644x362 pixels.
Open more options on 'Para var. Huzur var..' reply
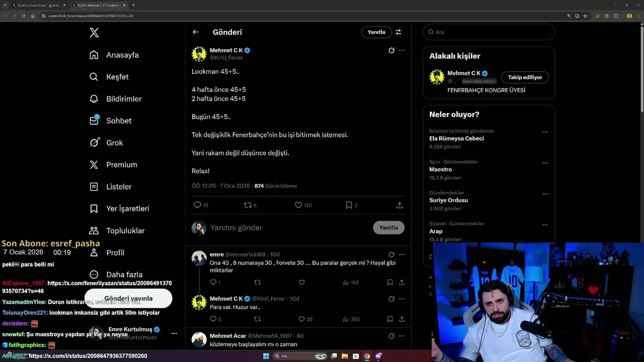pos(401,299)
